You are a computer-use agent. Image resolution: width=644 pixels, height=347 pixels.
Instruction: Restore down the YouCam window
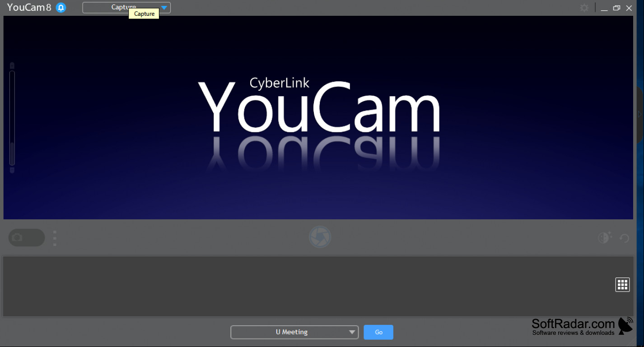[616, 8]
